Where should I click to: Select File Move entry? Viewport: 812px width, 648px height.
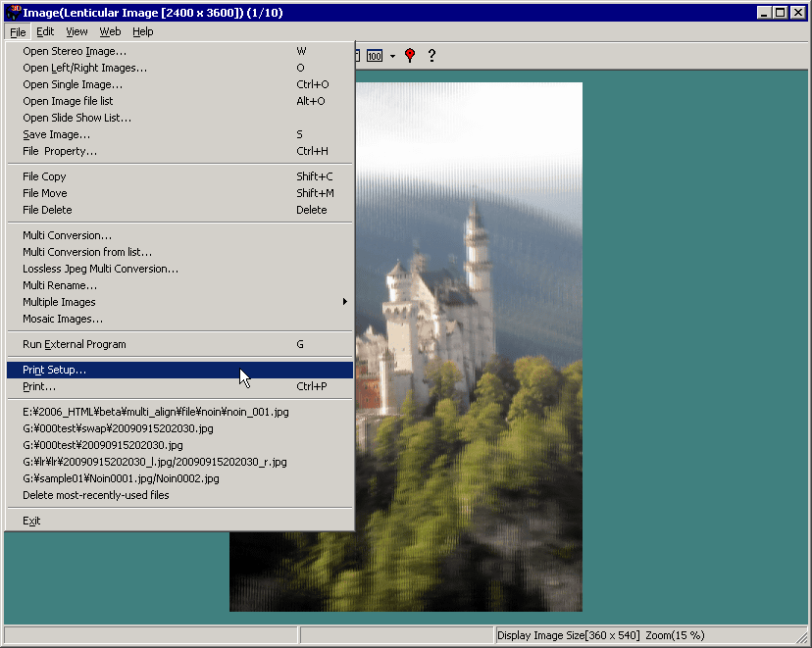coord(179,193)
